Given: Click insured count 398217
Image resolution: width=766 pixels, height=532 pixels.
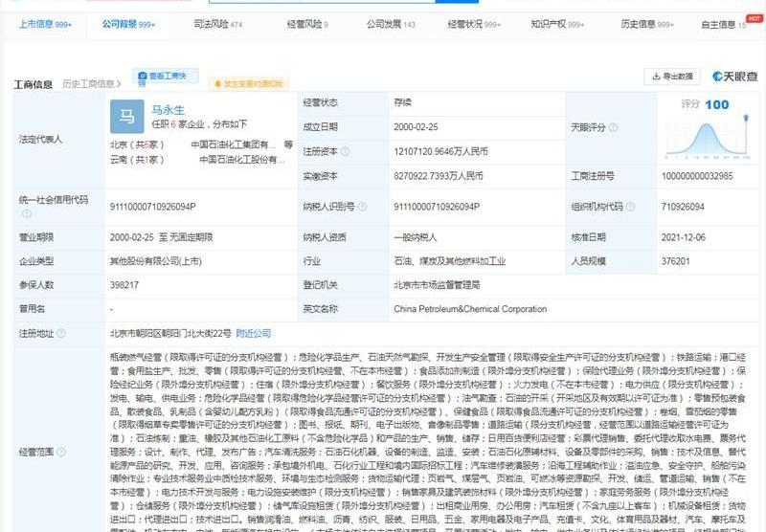Looking at the screenshot, I should [x=124, y=285].
